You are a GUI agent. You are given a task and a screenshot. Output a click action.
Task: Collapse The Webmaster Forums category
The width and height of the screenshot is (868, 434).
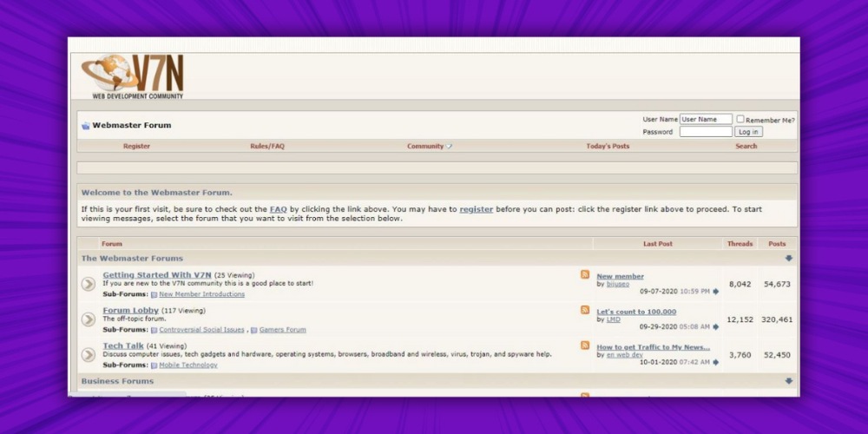788,258
